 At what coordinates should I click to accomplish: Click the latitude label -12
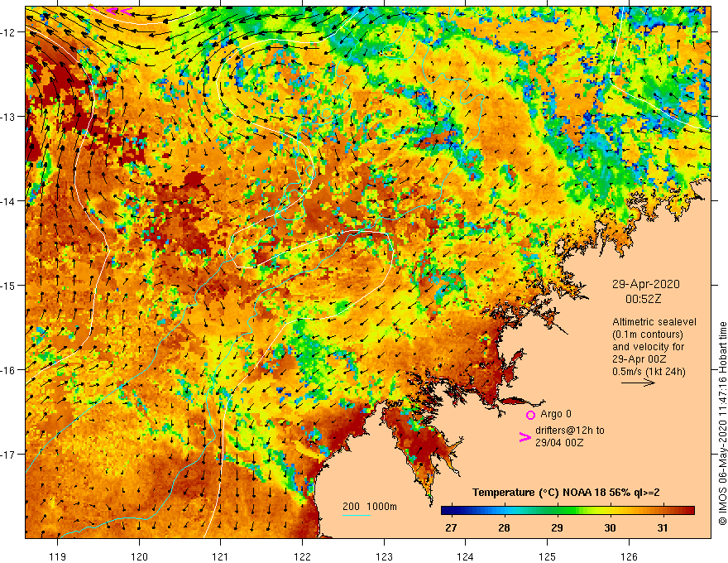9,32
